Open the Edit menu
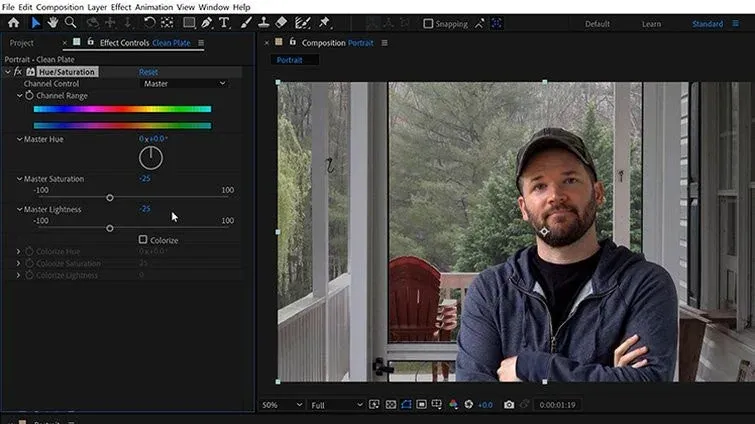Screen dimensions: 755x424 point(25,7)
